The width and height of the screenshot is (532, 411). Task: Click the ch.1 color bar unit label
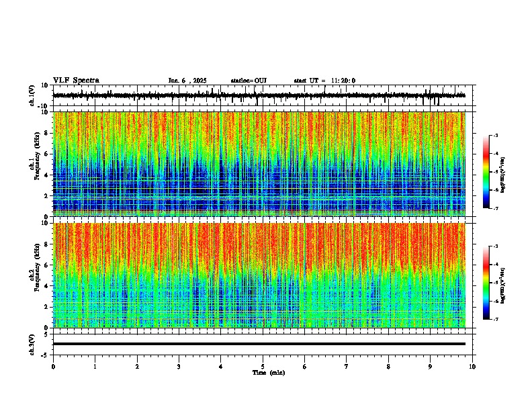[502, 175]
